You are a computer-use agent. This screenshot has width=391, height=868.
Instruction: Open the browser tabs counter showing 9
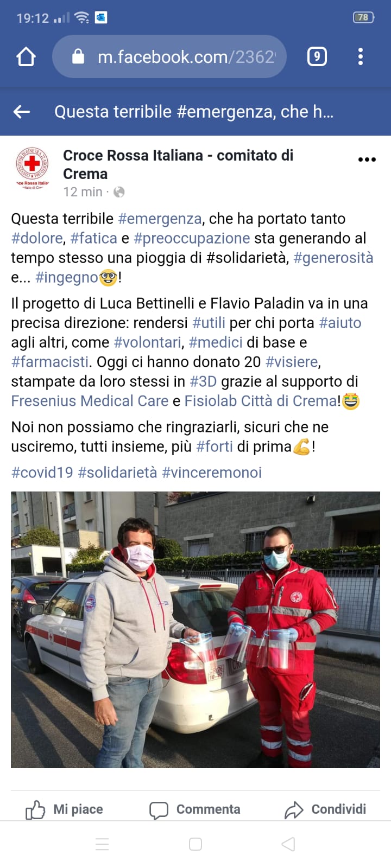coord(317,56)
